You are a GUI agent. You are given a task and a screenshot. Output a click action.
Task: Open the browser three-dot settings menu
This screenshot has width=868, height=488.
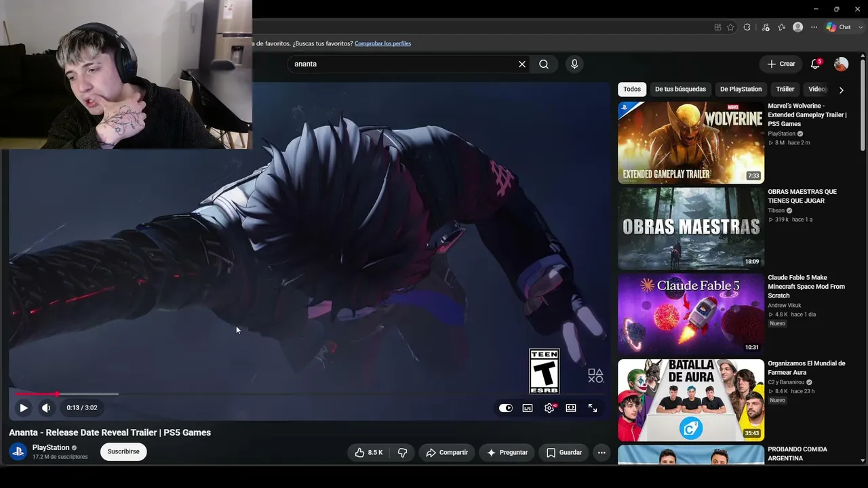pyautogui.click(x=814, y=27)
